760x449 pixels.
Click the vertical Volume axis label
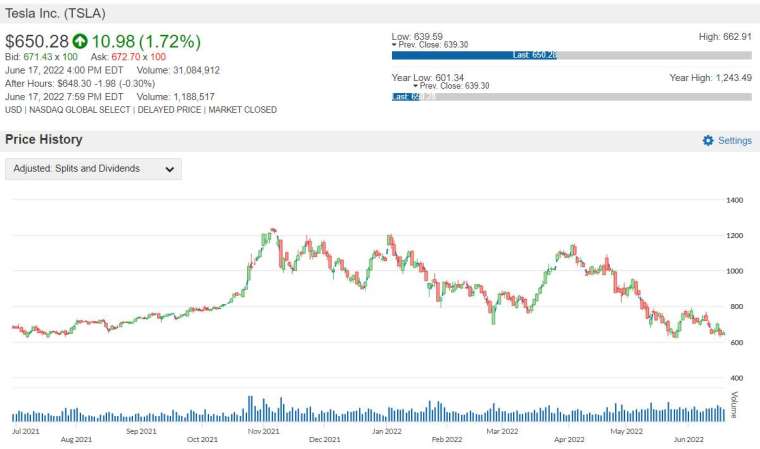coord(734,404)
